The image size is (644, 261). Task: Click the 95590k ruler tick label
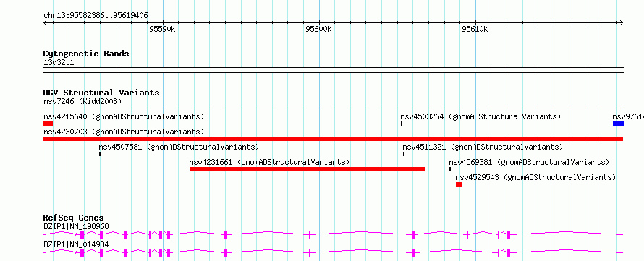tap(163, 30)
